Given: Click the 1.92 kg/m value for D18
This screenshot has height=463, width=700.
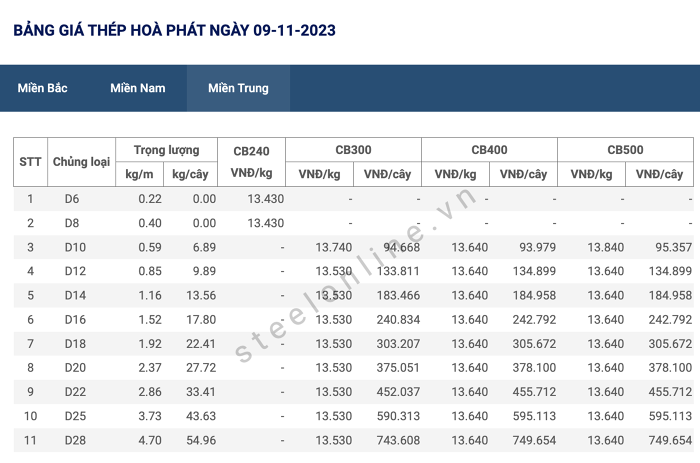Looking at the screenshot, I should pos(150,343).
